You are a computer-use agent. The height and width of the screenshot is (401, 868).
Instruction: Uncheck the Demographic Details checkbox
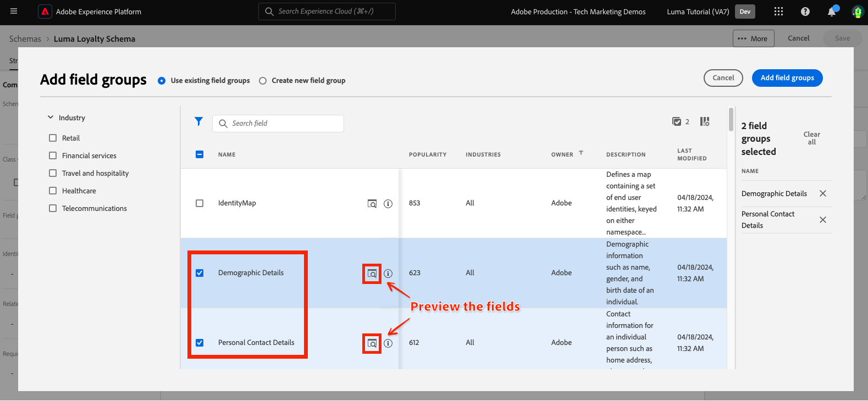click(200, 273)
